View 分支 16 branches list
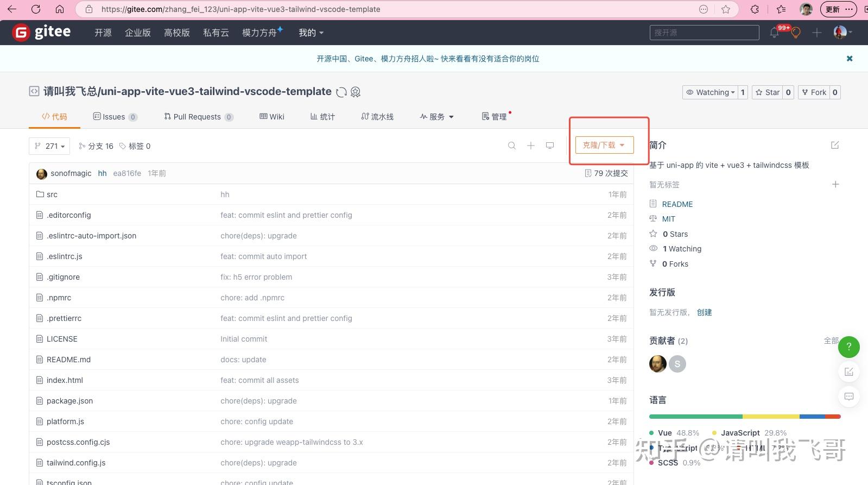The image size is (868, 485). (x=96, y=146)
